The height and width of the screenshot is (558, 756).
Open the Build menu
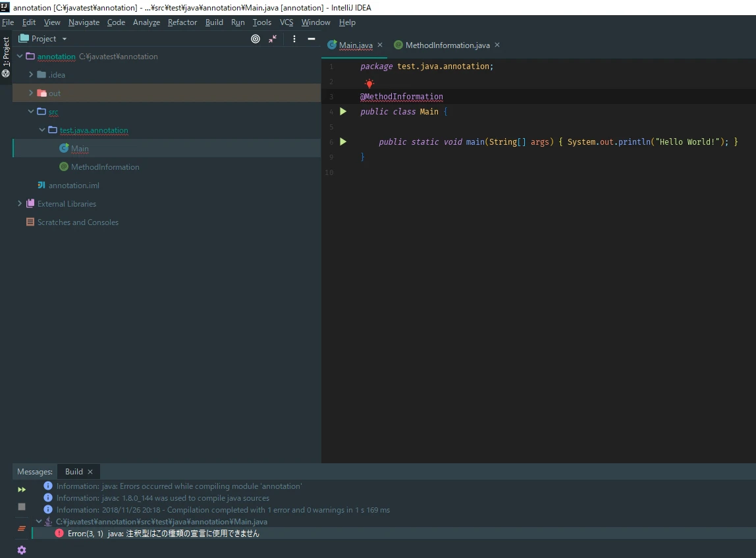point(214,22)
